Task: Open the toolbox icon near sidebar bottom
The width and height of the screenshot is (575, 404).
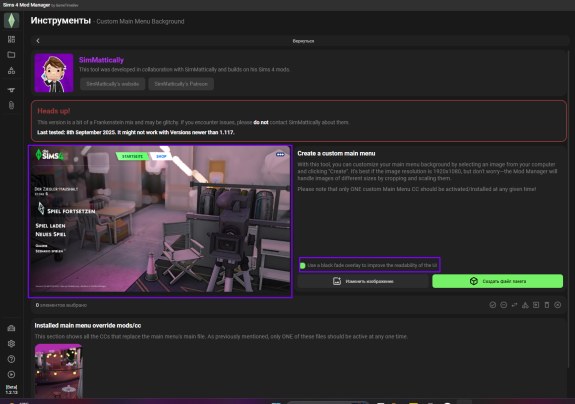Action: [x=11, y=328]
